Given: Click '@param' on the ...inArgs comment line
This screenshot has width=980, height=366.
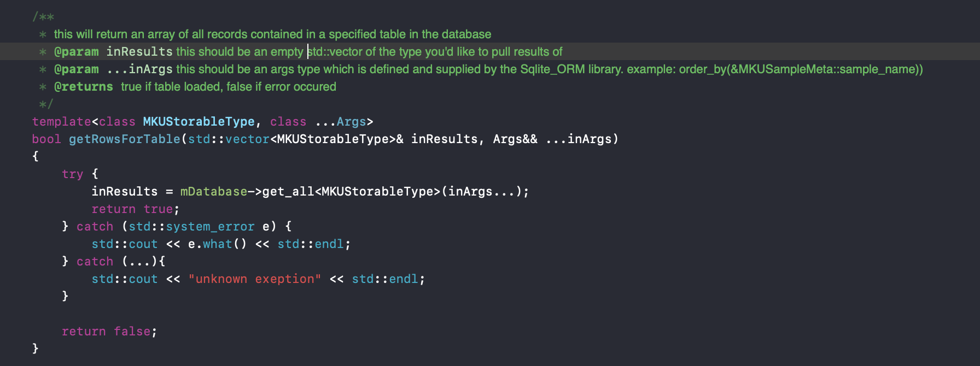Looking at the screenshot, I should tap(77, 69).
